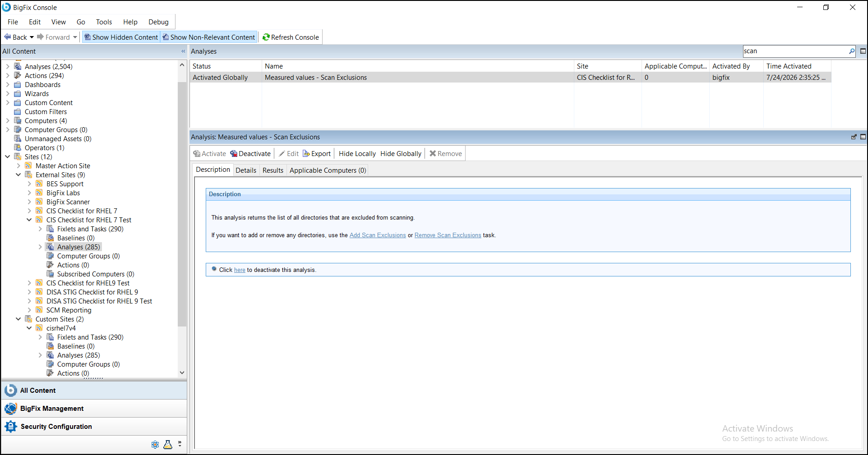This screenshot has height=455, width=868.
Task: Sort analyses by the Status column header
Action: click(226, 66)
